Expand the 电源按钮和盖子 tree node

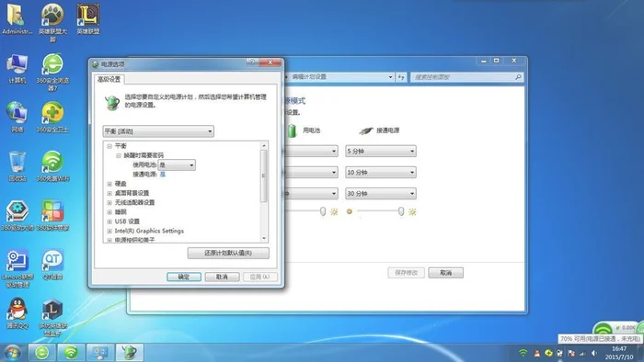pyautogui.click(x=109, y=240)
